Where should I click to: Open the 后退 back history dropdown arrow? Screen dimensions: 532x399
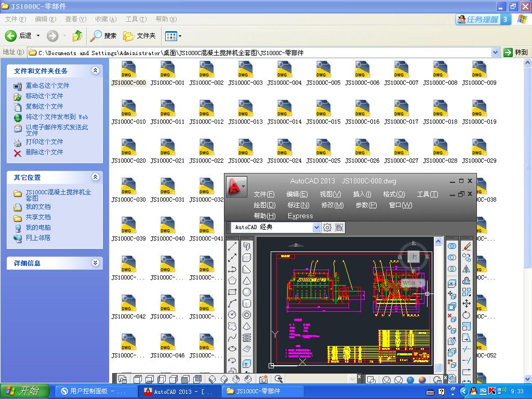[x=38, y=36]
